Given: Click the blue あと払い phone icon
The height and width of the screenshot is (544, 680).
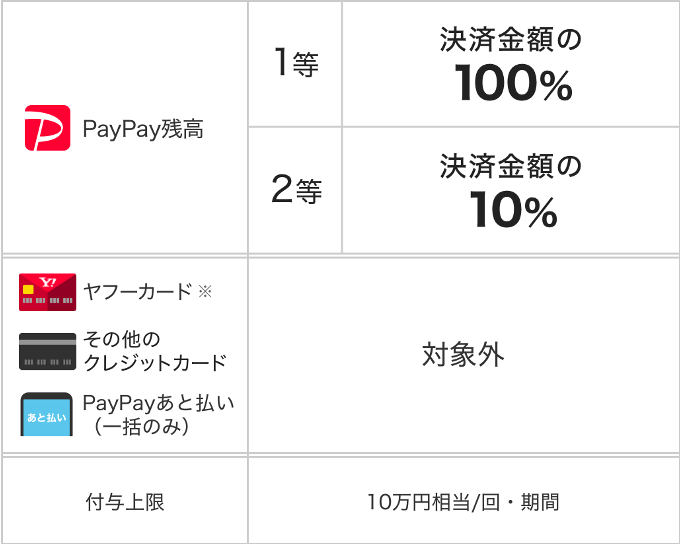Looking at the screenshot, I should coord(46,414).
